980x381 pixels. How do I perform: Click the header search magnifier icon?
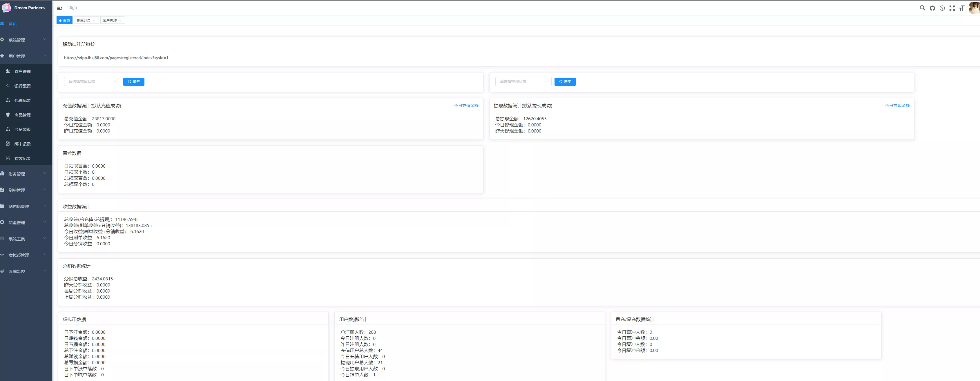pyautogui.click(x=922, y=8)
